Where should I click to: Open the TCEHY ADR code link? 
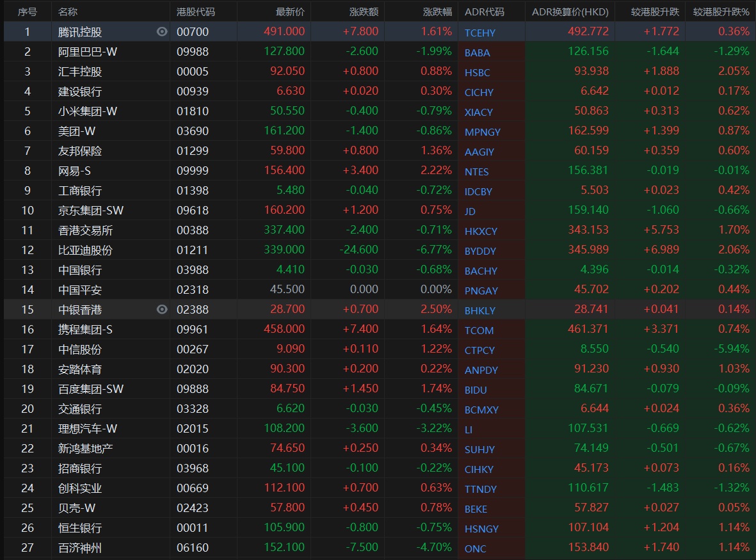pos(480,33)
